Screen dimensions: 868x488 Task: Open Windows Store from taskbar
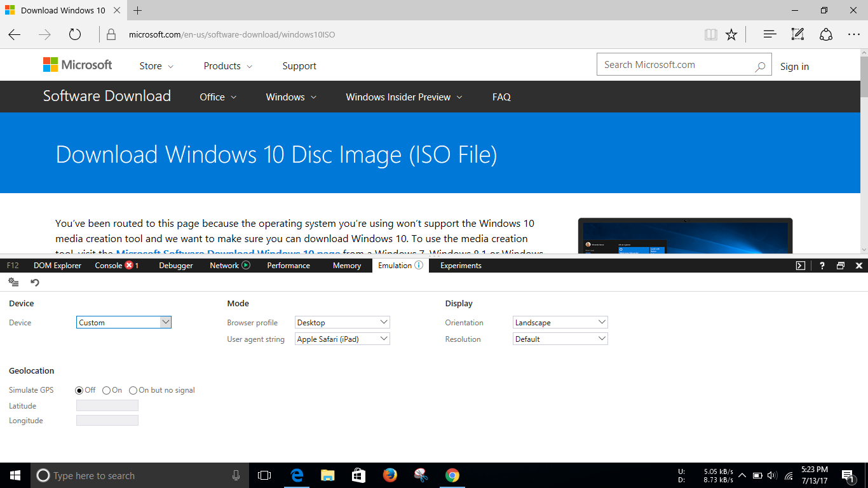tap(358, 475)
